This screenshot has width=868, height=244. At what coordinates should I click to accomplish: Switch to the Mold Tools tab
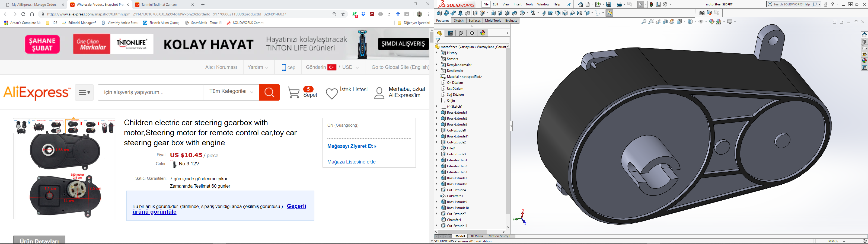493,21
